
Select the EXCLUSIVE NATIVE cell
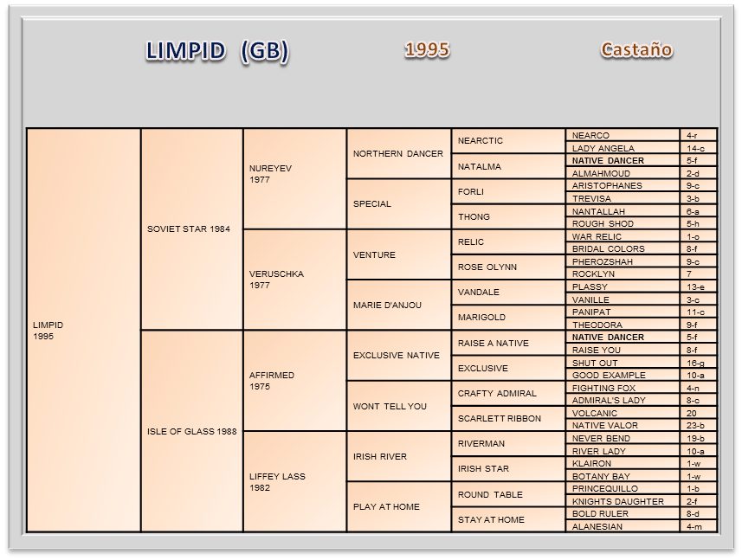click(397, 356)
